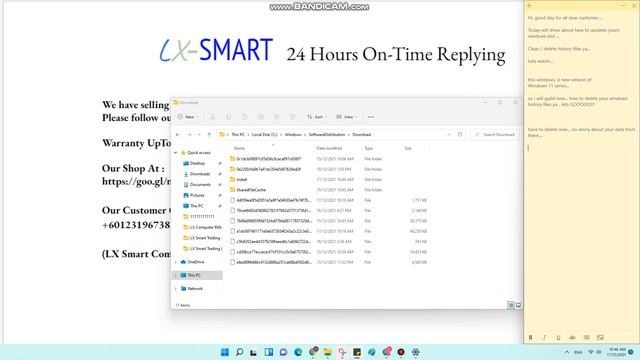Click OneDrive in the navigation pane
The width and height of the screenshot is (640, 360).
tap(196, 262)
